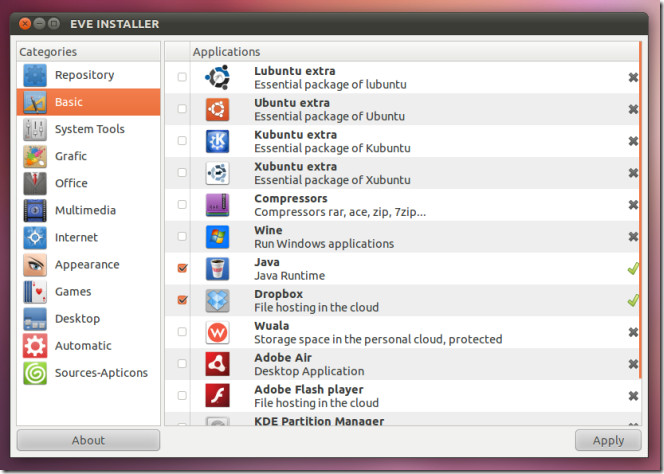Screen dimensions: 664x474
Task: Click the Applications column header
Action: click(414, 52)
